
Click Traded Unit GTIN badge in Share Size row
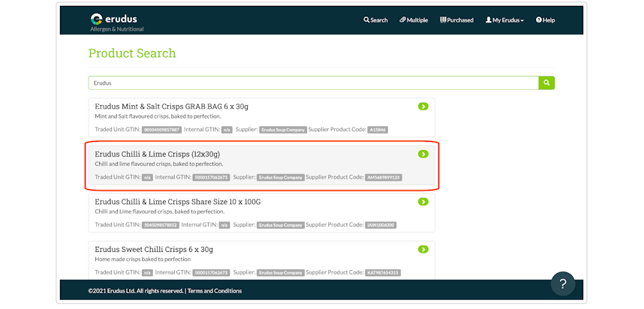[160, 225]
